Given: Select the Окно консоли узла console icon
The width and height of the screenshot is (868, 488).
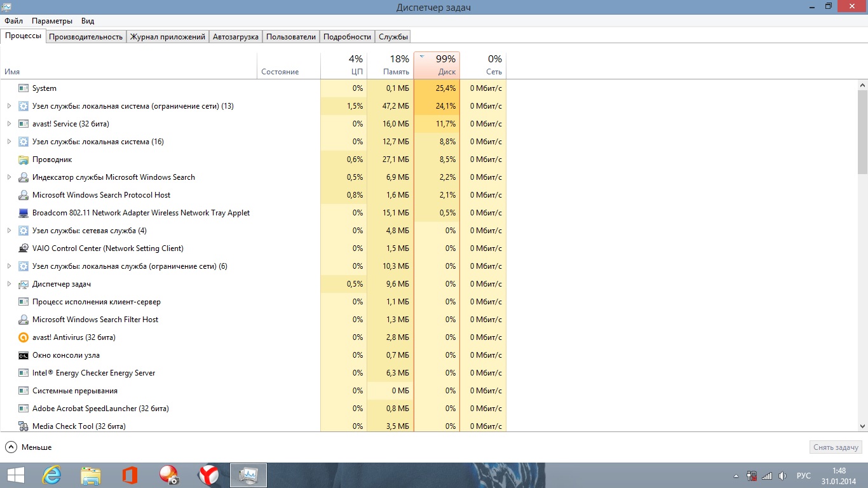Looking at the screenshot, I should click(x=24, y=355).
